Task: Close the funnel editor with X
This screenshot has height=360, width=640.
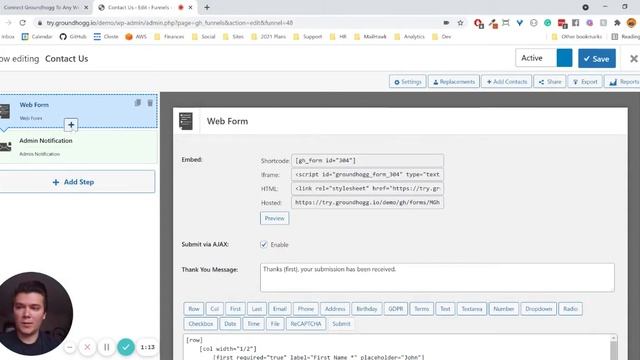Action: point(633,59)
